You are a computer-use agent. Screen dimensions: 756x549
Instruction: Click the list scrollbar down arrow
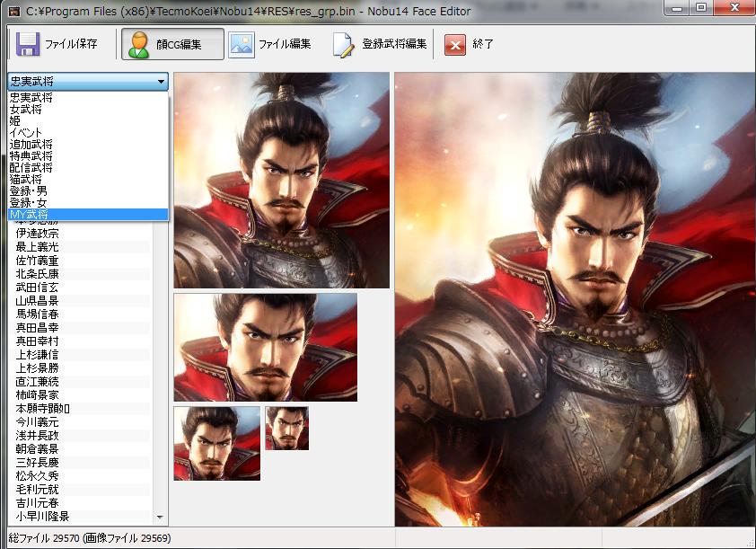(160, 518)
